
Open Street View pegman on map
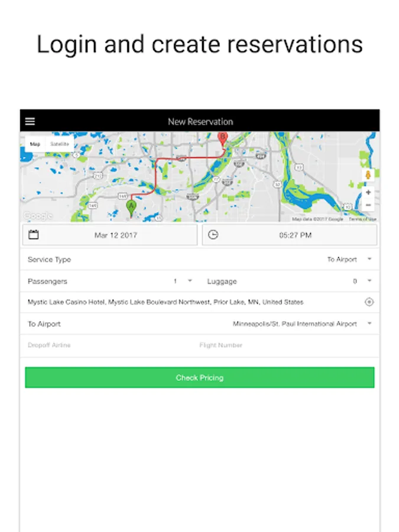pos(368,175)
